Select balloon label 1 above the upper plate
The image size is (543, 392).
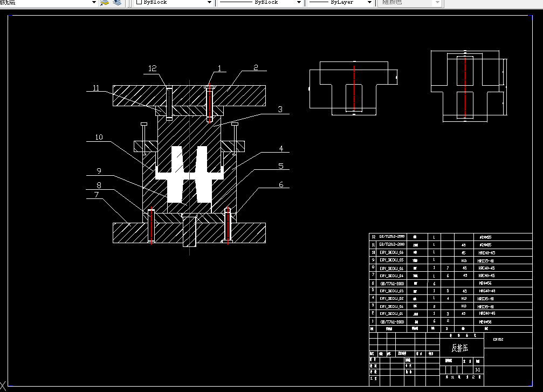219,68
